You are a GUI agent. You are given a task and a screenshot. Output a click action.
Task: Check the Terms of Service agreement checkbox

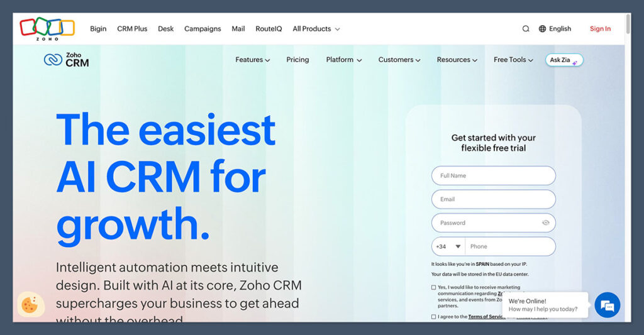[433, 317]
